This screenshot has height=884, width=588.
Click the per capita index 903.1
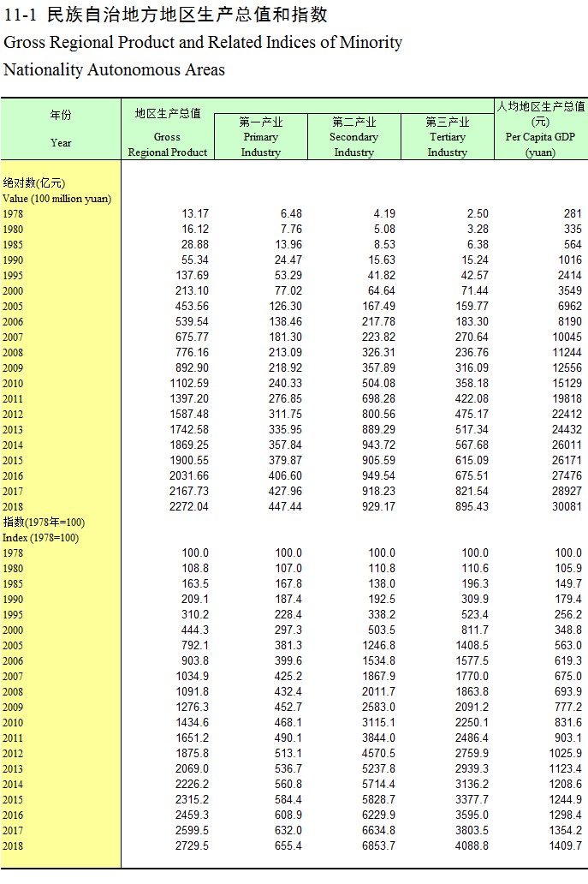[568, 738]
